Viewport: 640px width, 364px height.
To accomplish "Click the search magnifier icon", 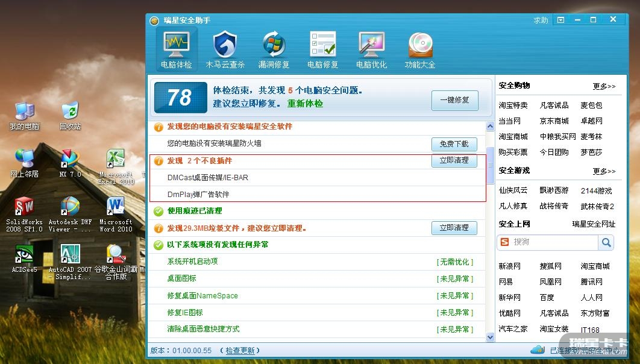I will tap(606, 242).
